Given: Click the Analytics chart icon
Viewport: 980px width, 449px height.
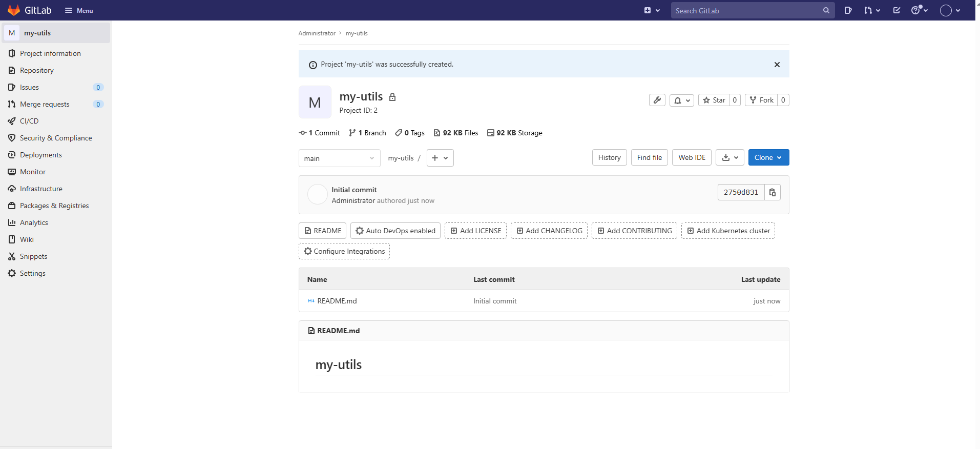Looking at the screenshot, I should tap(12, 222).
